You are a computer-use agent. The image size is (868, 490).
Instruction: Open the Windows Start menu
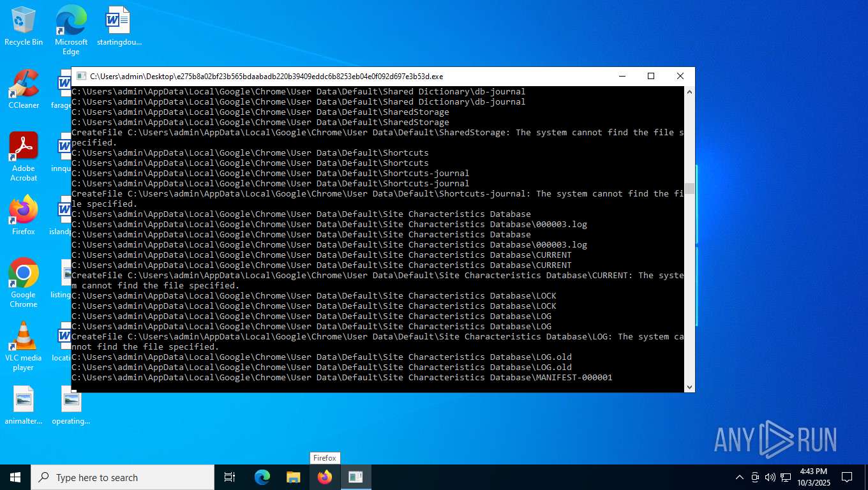click(x=15, y=477)
